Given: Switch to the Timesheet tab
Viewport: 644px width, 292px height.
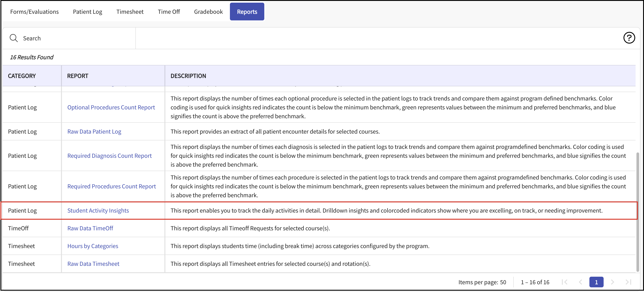Looking at the screenshot, I should point(130,12).
